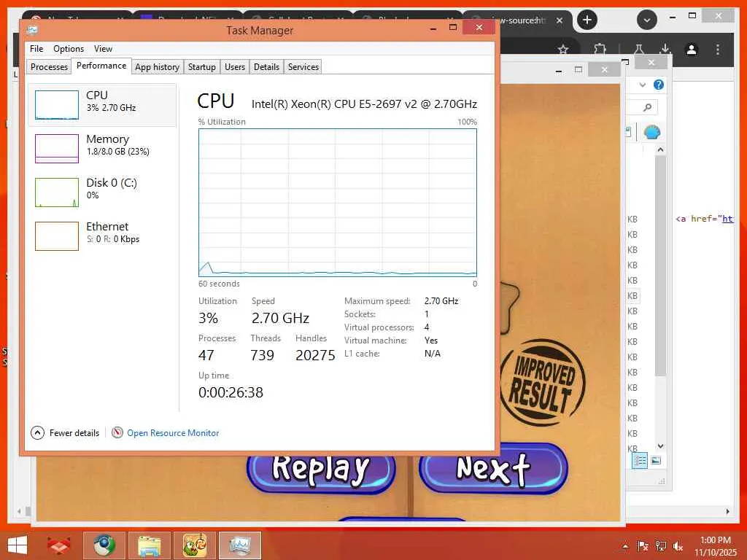Open Task Manager from taskbar
This screenshot has width=747, height=560.
click(x=240, y=545)
